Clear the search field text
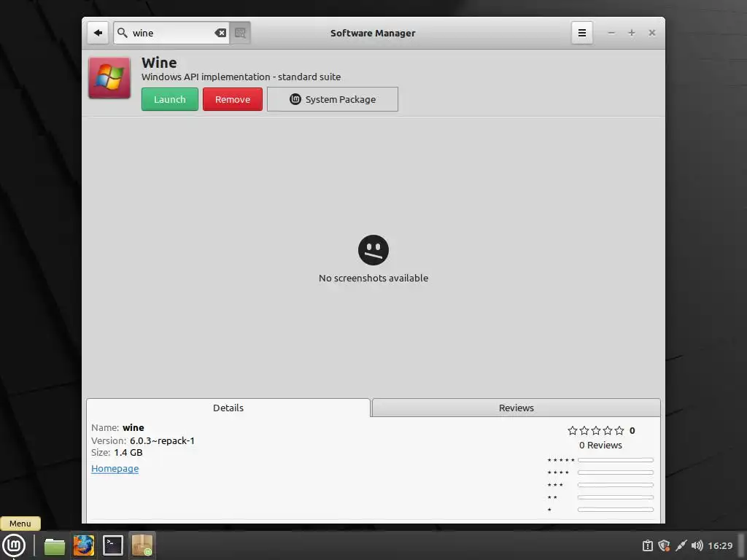 [x=220, y=33]
